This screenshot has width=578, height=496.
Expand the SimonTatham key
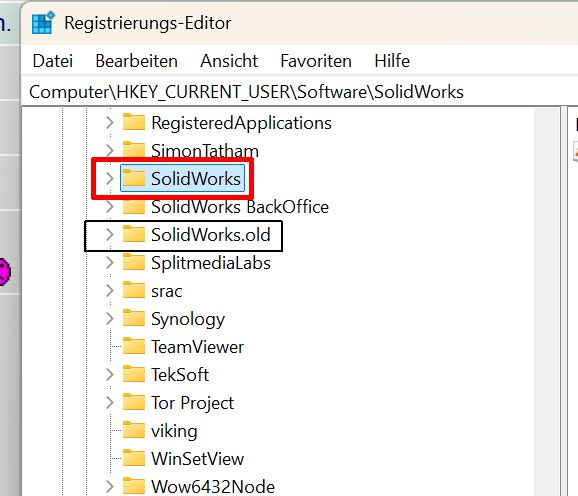click(109, 150)
